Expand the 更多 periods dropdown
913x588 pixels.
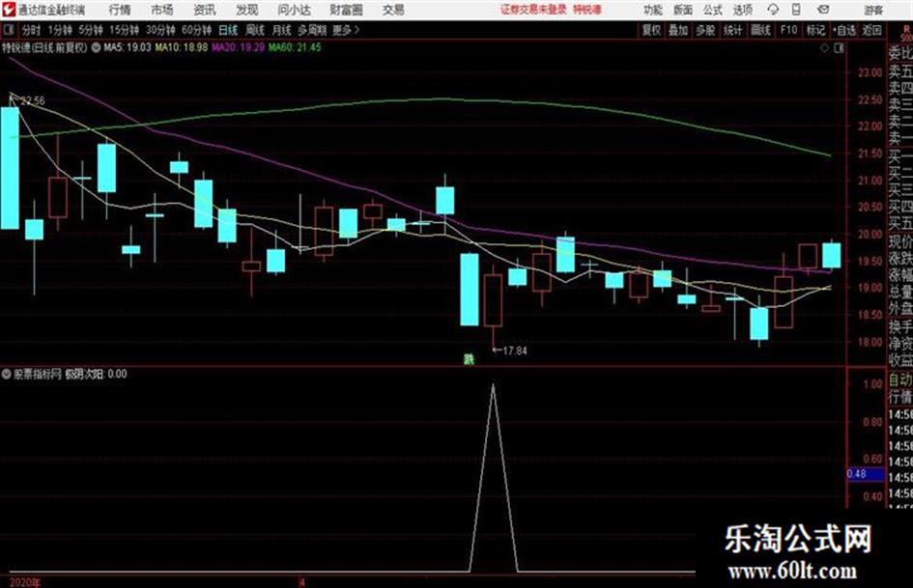click(x=346, y=30)
